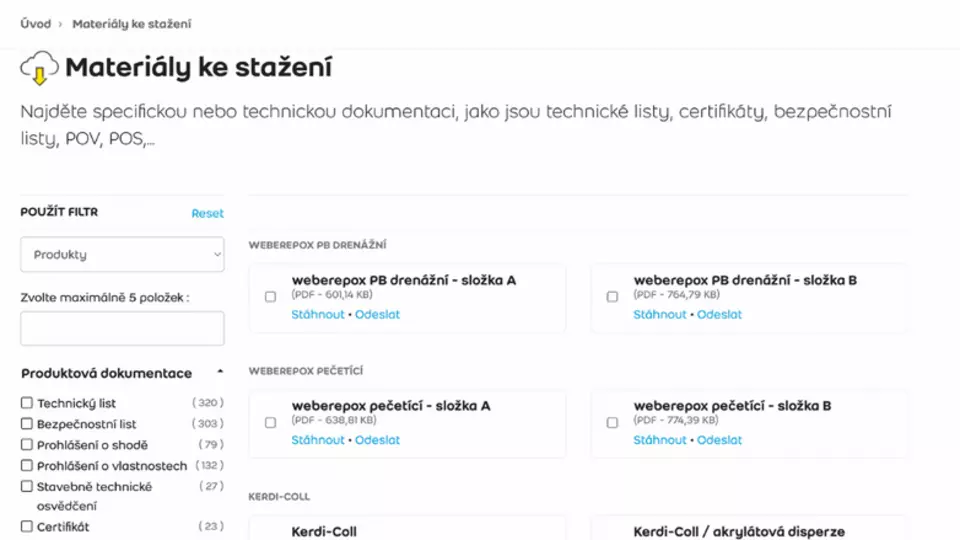
Task: Focus the max 5 items input field
Action: [122, 328]
